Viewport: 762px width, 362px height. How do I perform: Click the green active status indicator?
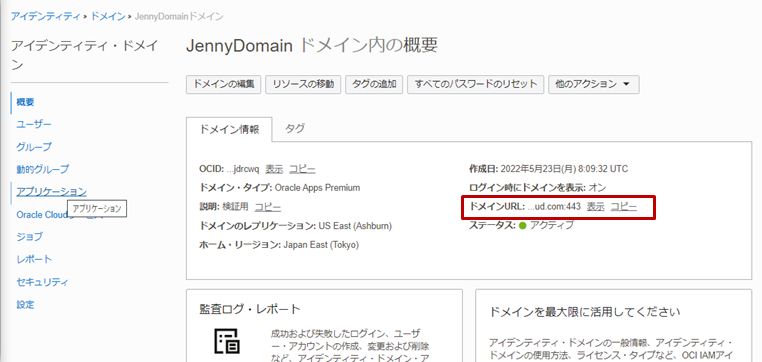[x=523, y=225]
